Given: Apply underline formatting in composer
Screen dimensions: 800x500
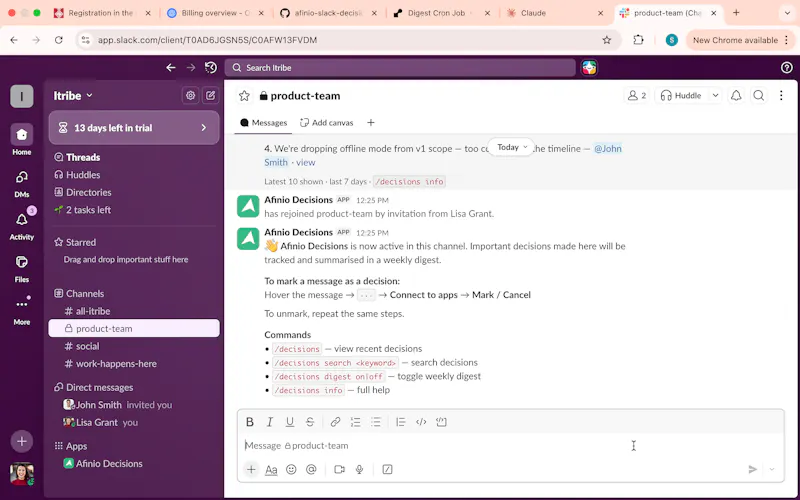Looking at the screenshot, I should (290, 422).
